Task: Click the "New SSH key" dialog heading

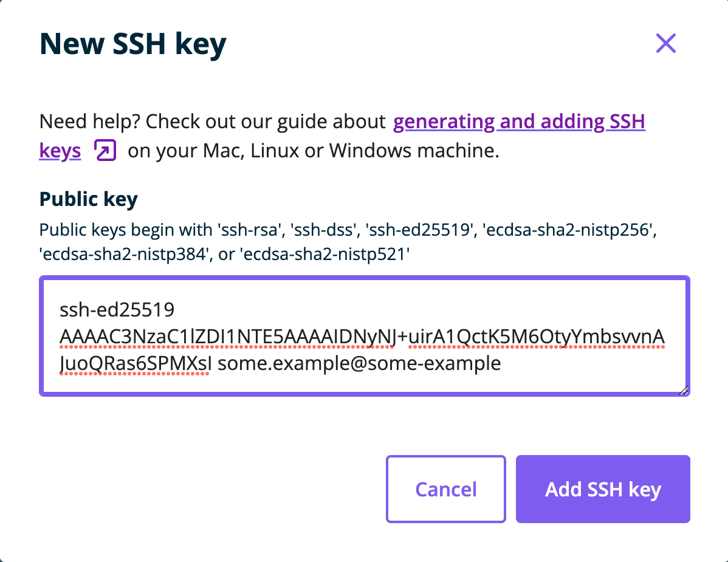Action: pos(132,44)
